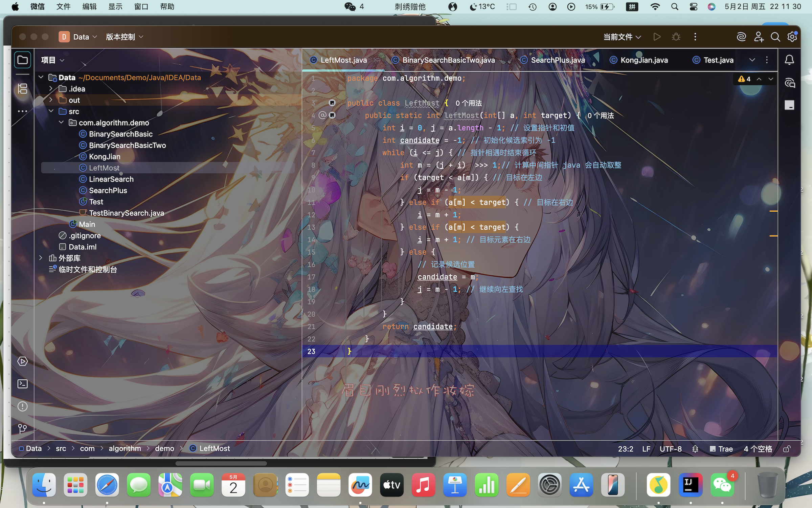This screenshot has width=812, height=508.
Task: Click the gutter icon on line 3
Action: click(332, 103)
